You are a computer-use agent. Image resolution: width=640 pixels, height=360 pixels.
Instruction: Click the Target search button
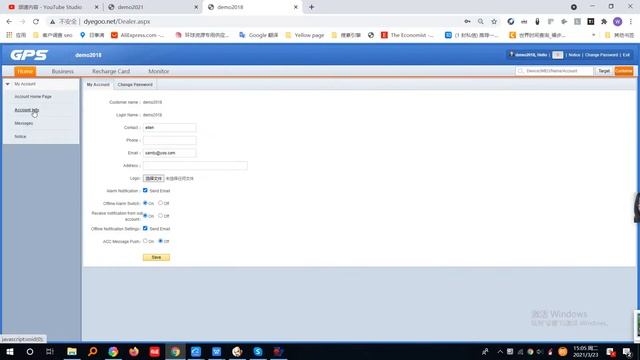604,71
